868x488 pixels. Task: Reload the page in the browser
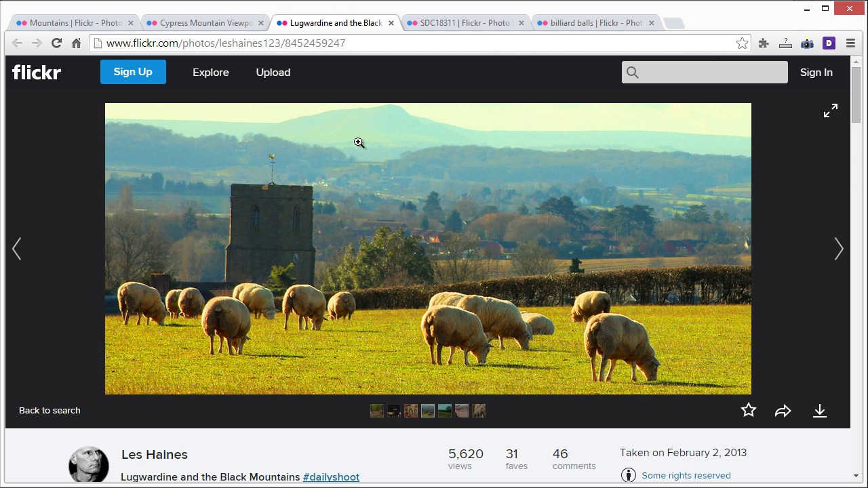click(x=56, y=43)
